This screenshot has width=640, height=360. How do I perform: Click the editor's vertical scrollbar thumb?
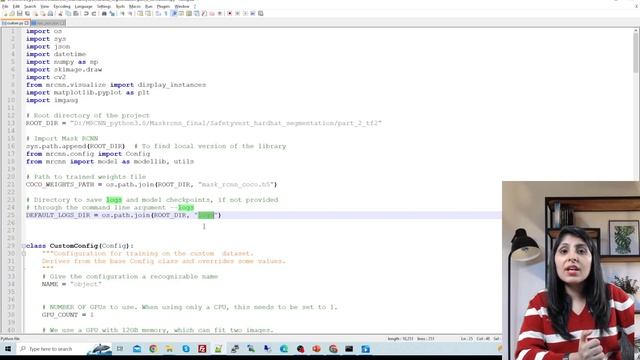[636, 53]
